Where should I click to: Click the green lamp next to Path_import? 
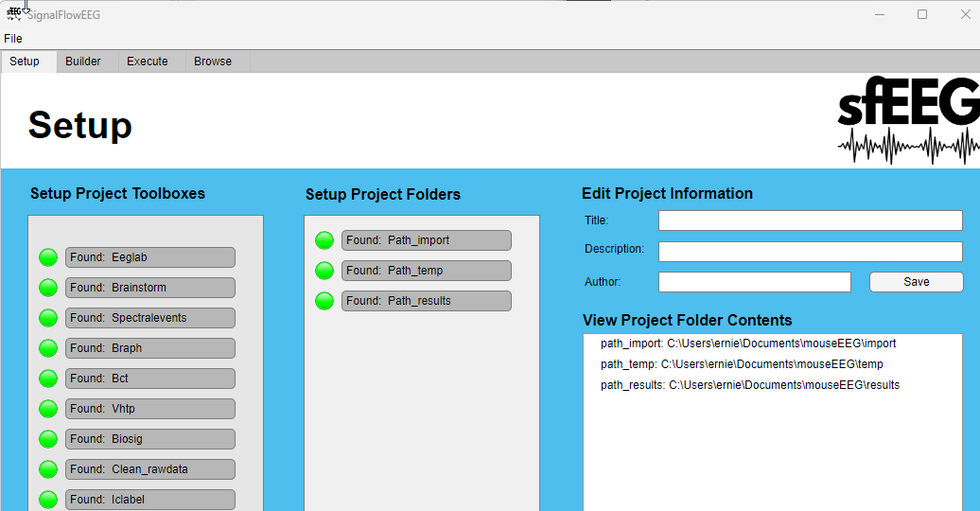click(324, 240)
